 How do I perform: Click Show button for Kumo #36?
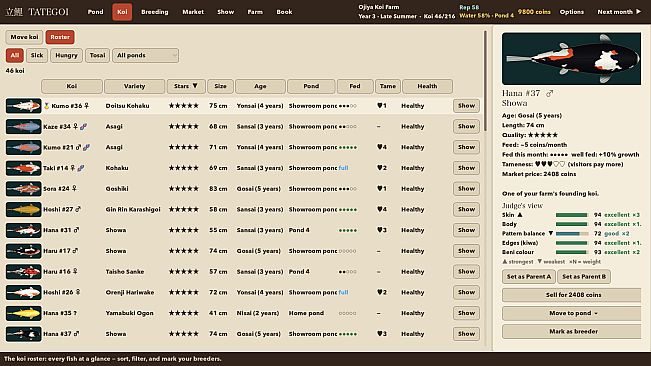click(x=466, y=106)
